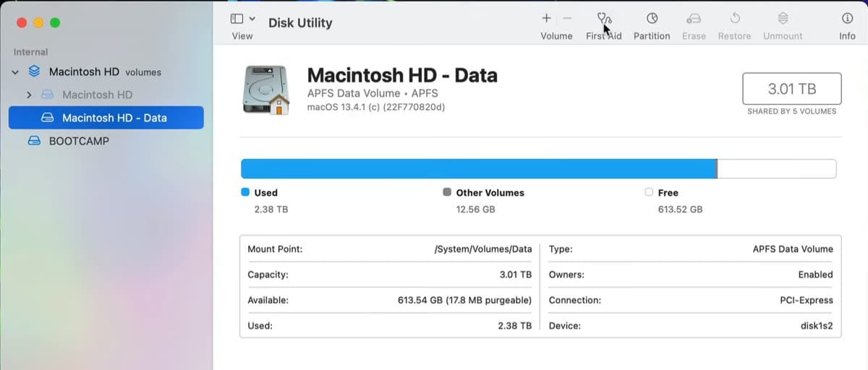This screenshot has width=868, height=370.
Task: Click the BOOTCAMP drive icon
Action: pyautogui.click(x=34, y=141)
